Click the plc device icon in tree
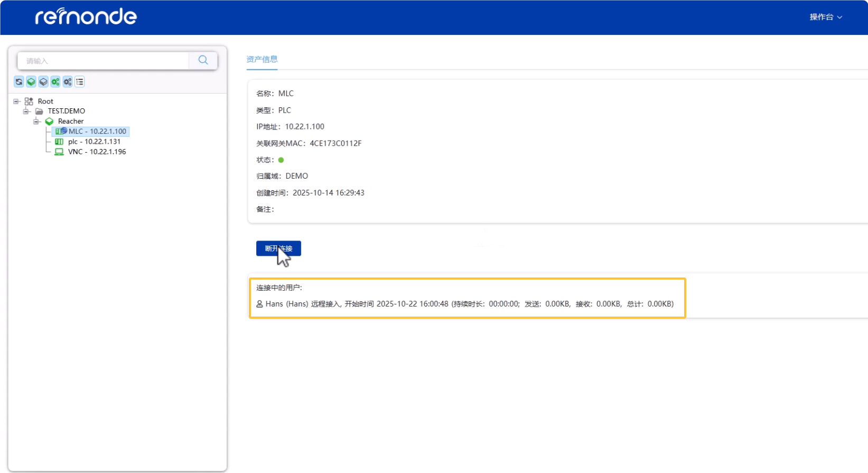The width and height of the screenshot is (868, 473). [59, 142]
